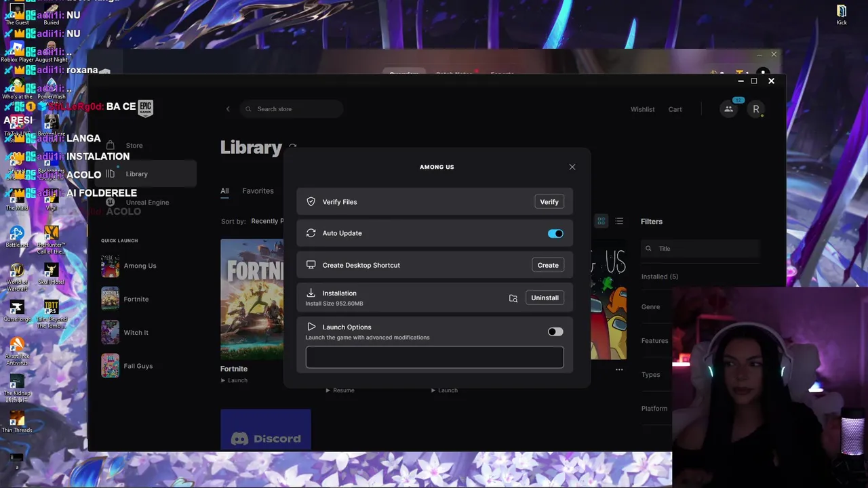Enable the Launch Options toggle
Viewport: 868px width, 488px height.
click(x=555, y=331)
